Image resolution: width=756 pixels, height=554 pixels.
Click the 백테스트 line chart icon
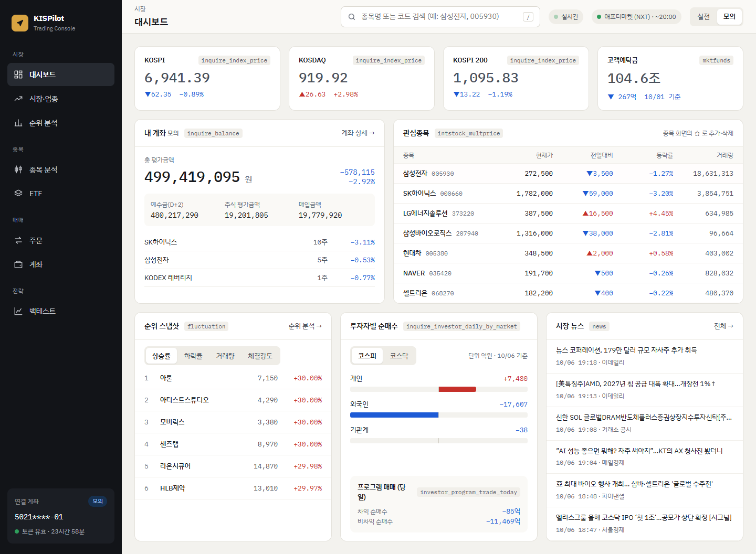coord(18,311)
